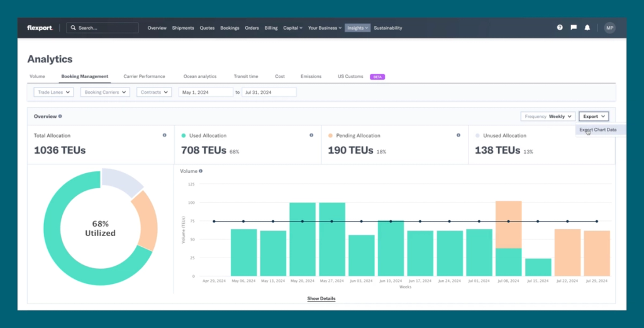644x328 pixels.
Task: Select the Booking Management tab
Action: pyautogui.click(x=85, y=76)
